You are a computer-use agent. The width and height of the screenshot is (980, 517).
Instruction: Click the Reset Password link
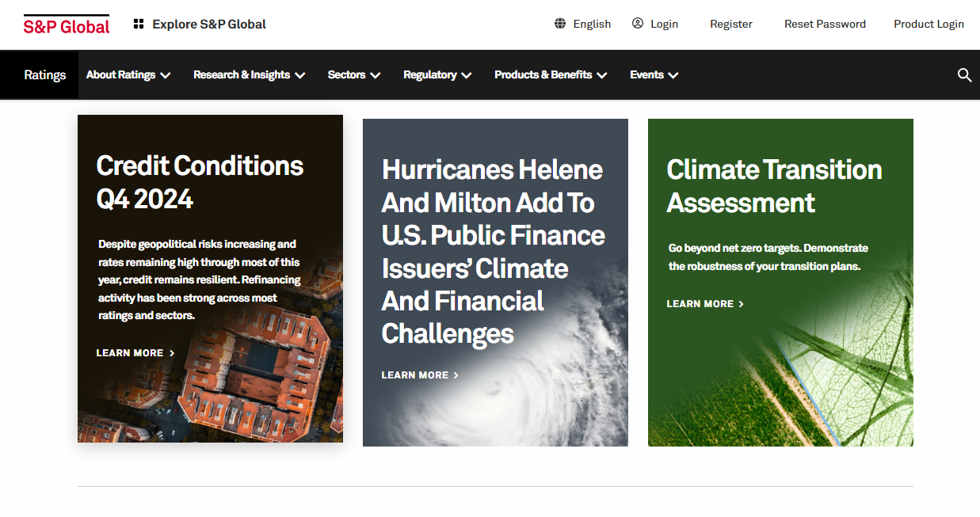coord(825,24)
